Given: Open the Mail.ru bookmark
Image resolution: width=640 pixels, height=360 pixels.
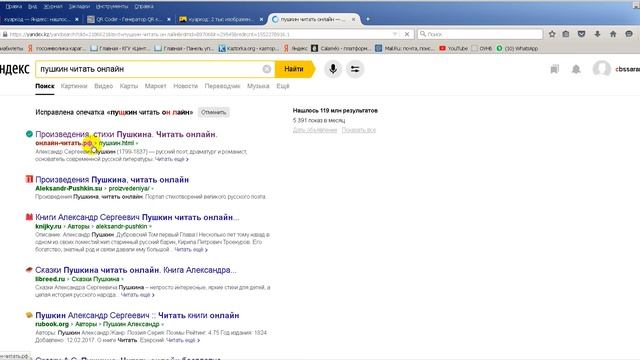Looking at the screenshot, I should [405, 49].
